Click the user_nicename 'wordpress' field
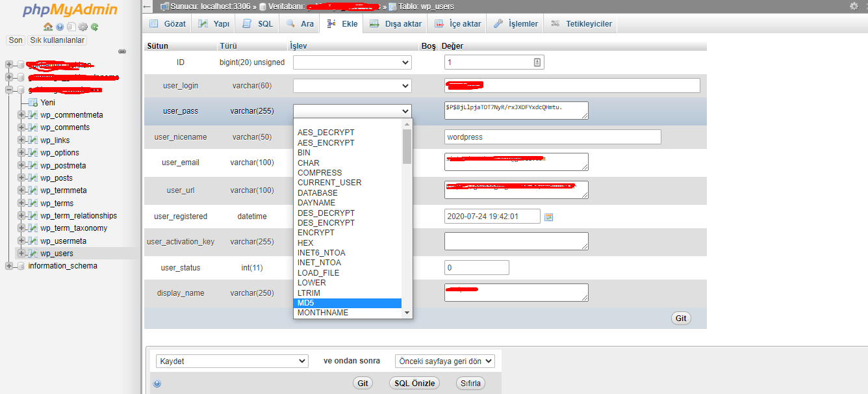 [x=553, y=137]
